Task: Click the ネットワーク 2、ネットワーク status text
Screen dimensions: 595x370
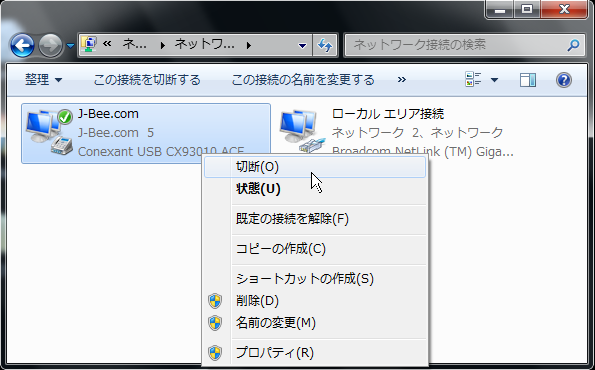Action: (417, 132)
